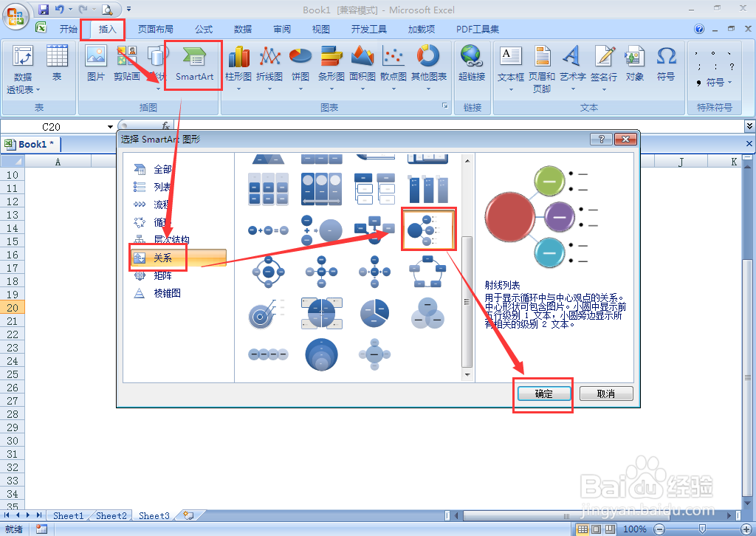Click the SmartArt ribbon button

click(x=194, y=63)
